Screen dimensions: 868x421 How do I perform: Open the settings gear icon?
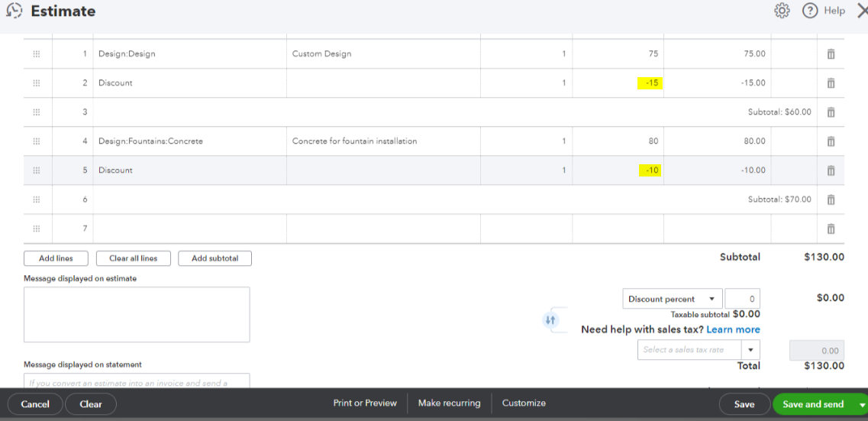(782, 11)
